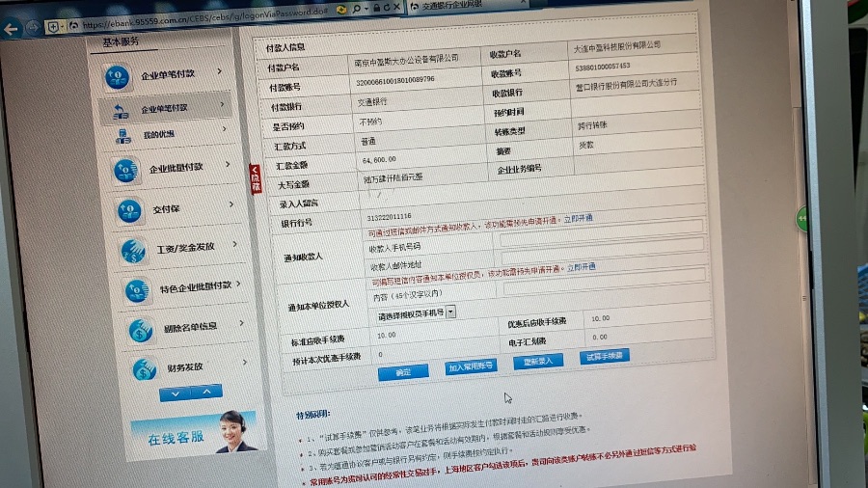
Task: Collapse sidebar using red 隐藏 tab
Action: tap(256, 179)
